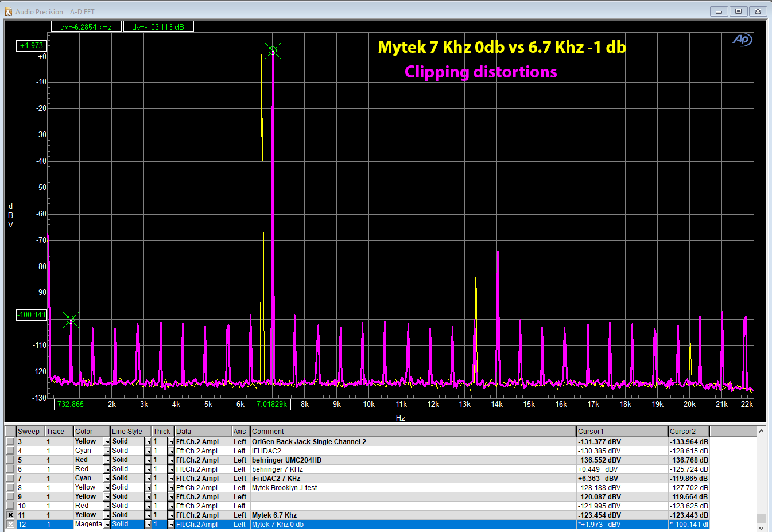This screenshot has height=532, width=772.
Task: Open the Thick dropdown for sweep 12
Action: click(x=171, y=525)
